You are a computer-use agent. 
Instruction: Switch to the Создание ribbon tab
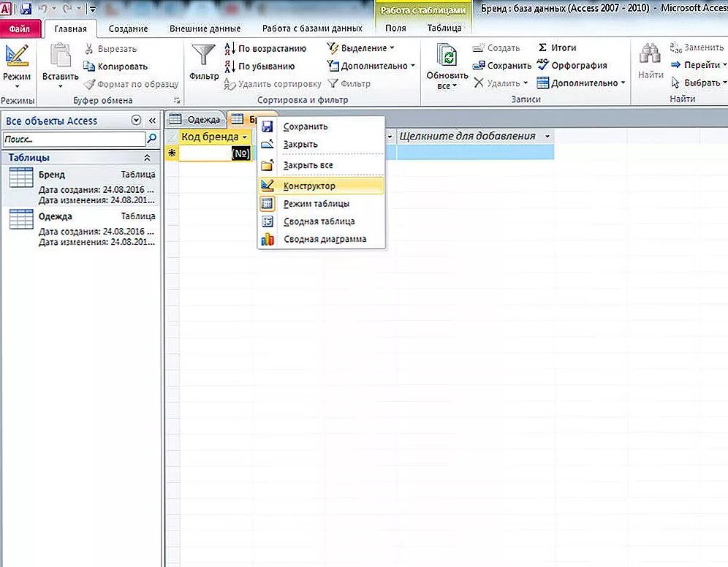pyautogui.click(x=128, y=28)
